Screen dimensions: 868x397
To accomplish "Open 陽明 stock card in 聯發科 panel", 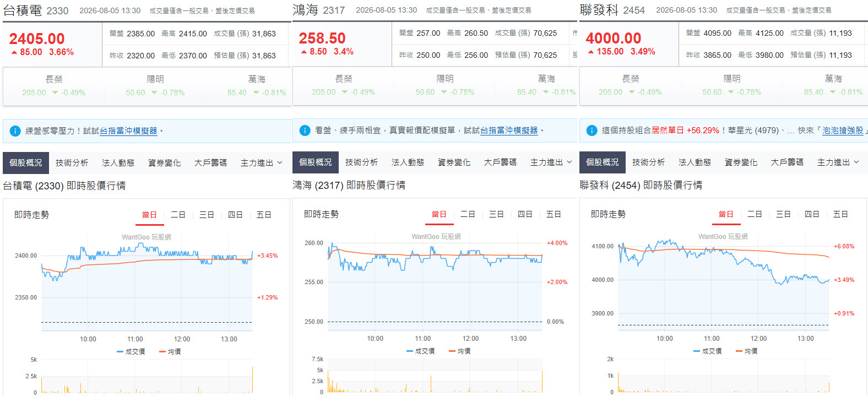I will [732, 85].
